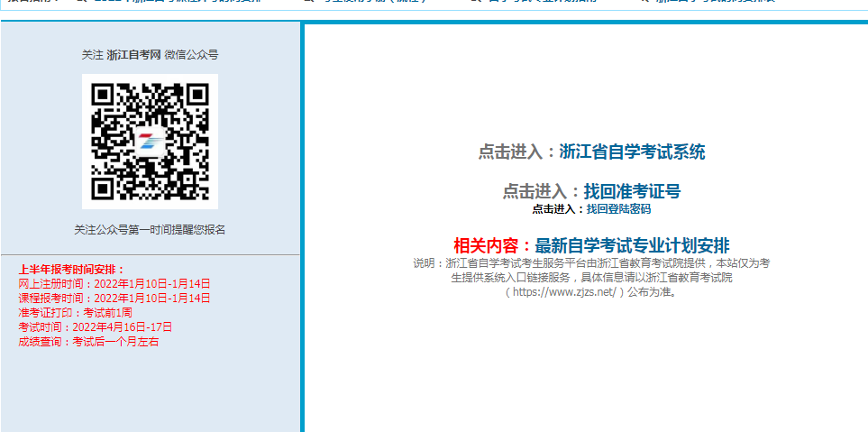Click the 成绩查询：考试后一个月左右 line
The width and height of the screenshot is (868, 432).
pyautogui.click(x=88, y=342)
